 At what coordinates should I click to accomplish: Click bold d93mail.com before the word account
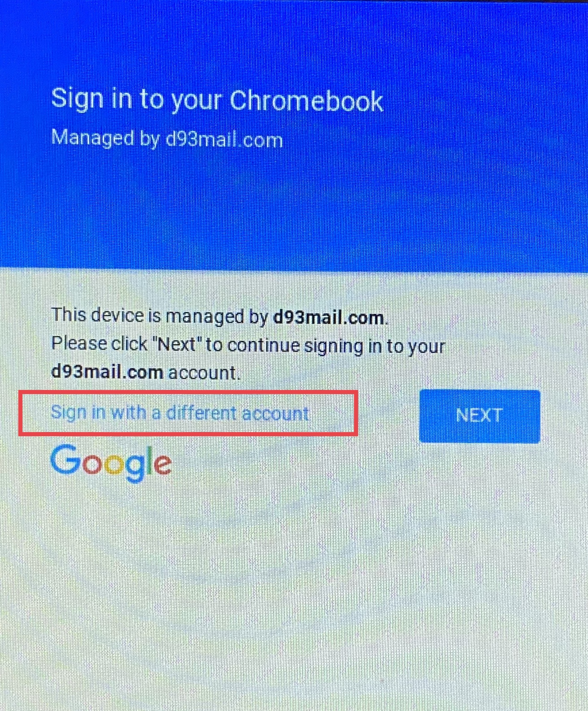click(x=107, y=372)
